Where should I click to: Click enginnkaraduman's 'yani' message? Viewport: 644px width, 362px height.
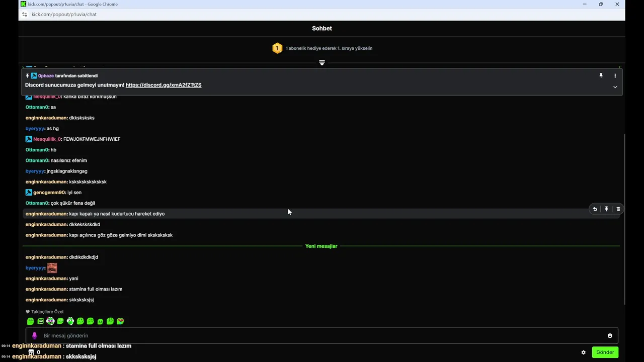click(x=73, y=279)
